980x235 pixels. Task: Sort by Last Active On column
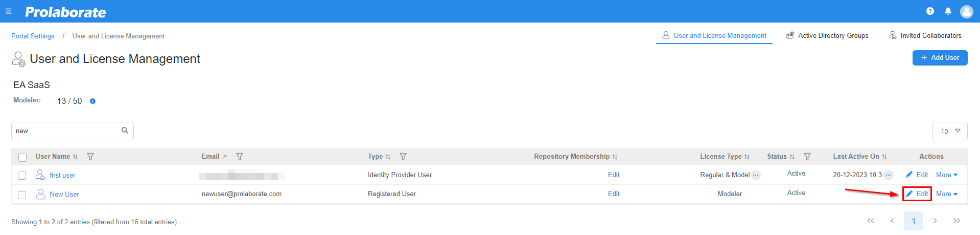(884, 157)
